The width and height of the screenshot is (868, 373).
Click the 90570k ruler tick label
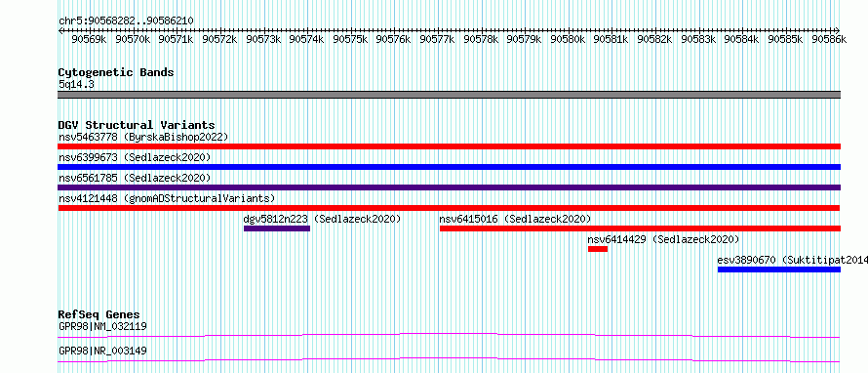[133, 39]
